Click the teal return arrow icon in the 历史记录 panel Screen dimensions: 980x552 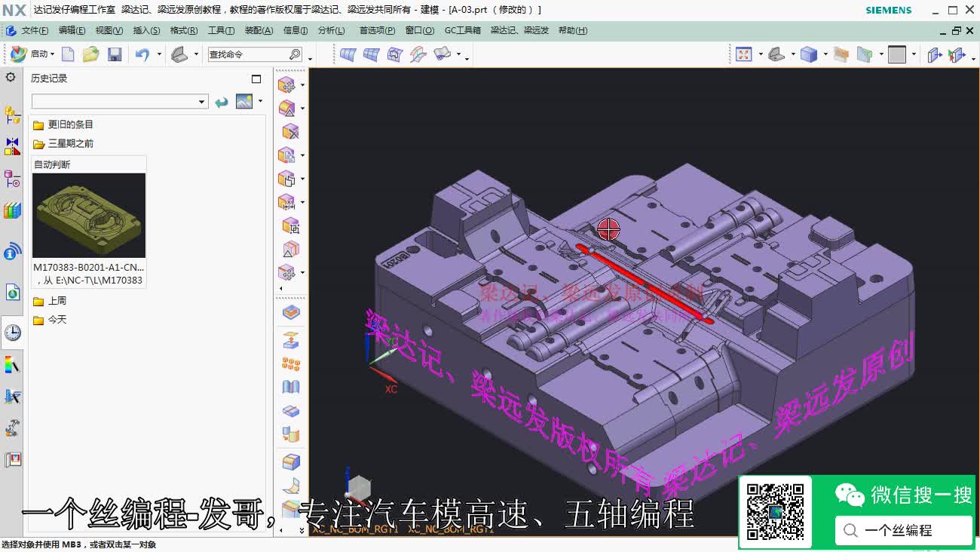[221, 102]
